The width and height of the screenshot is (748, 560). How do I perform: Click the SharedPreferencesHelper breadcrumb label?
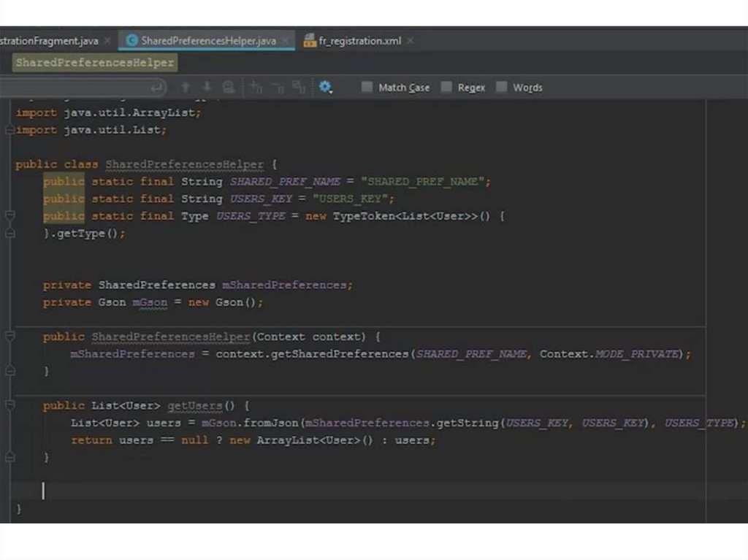point(95,63)
